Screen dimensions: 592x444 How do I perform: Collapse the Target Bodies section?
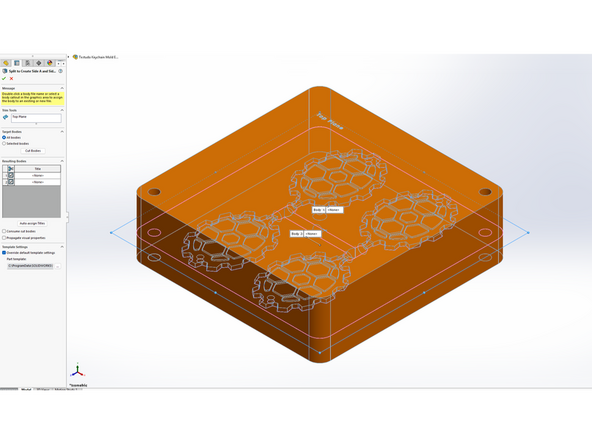(62, 132)
